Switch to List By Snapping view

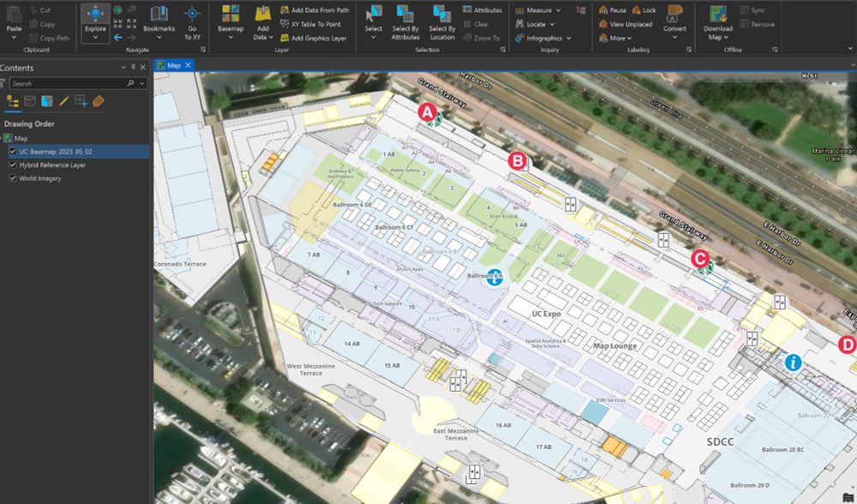[81, 101]
